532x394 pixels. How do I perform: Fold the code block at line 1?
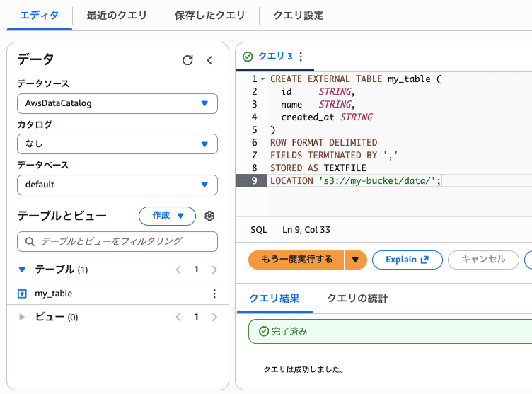[x=263, y=79]
